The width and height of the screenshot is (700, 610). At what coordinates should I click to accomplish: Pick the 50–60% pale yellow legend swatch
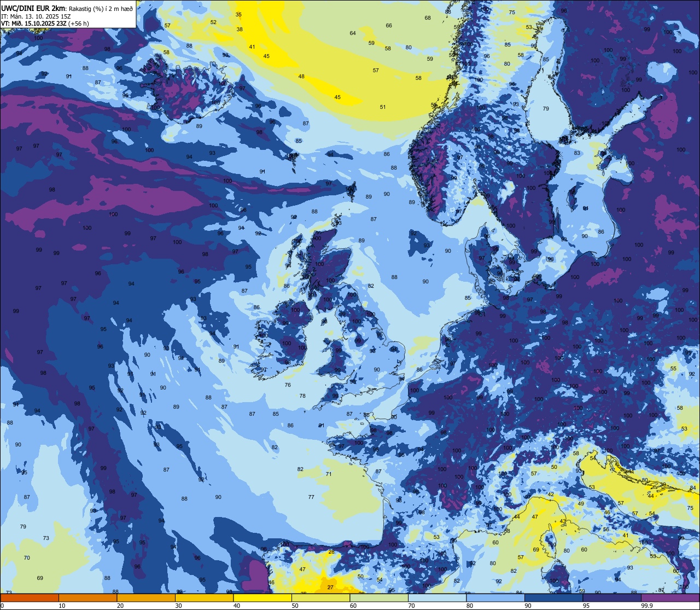tap(321, 597)
